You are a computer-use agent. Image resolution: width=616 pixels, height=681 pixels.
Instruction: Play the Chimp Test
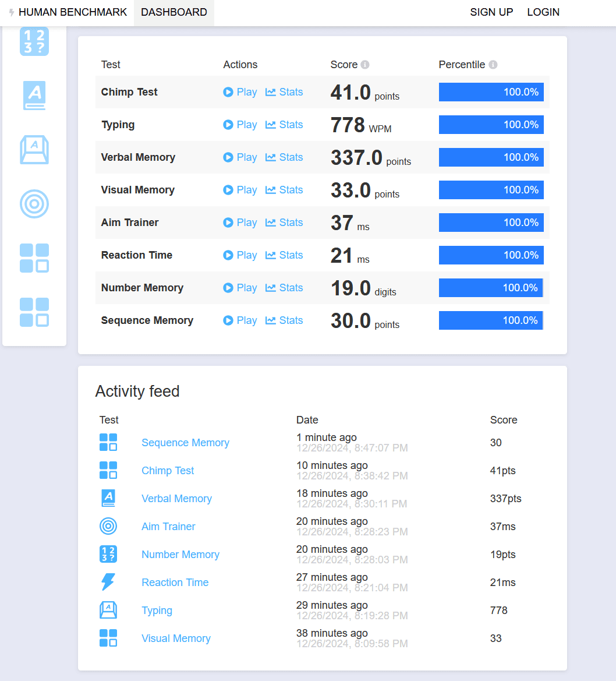[x=240, y=91]
